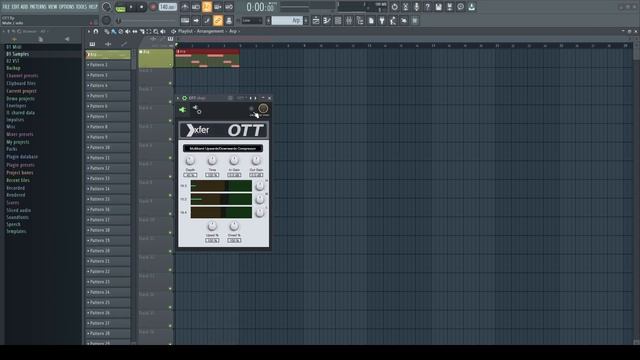The height and width of the screenshot is (360, 640).
Task: Select the zoom magnifier tool in playlist
Action: click(156, 31)
